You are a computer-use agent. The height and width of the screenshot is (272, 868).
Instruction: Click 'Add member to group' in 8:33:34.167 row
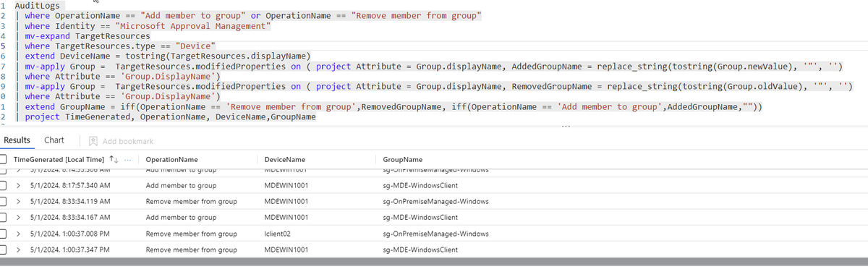(181, 217)
